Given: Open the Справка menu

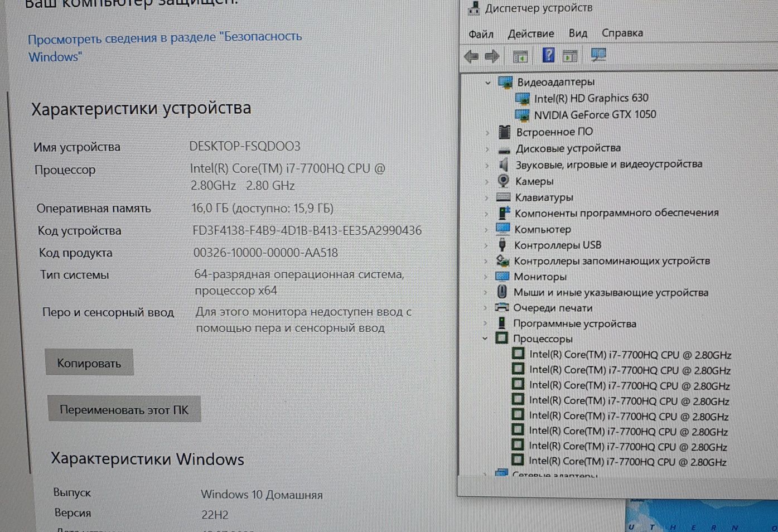Looking at the screenshot, I should 622,33.
